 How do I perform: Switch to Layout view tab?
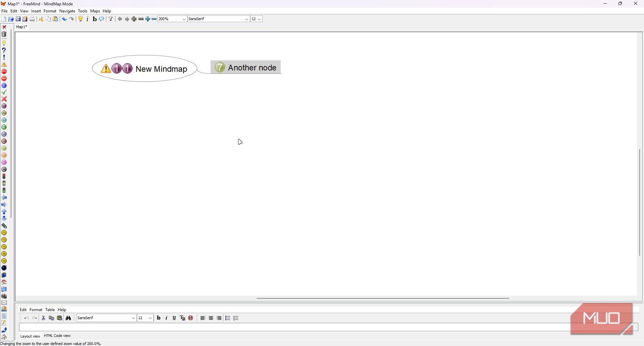click(x=30, y=336)
